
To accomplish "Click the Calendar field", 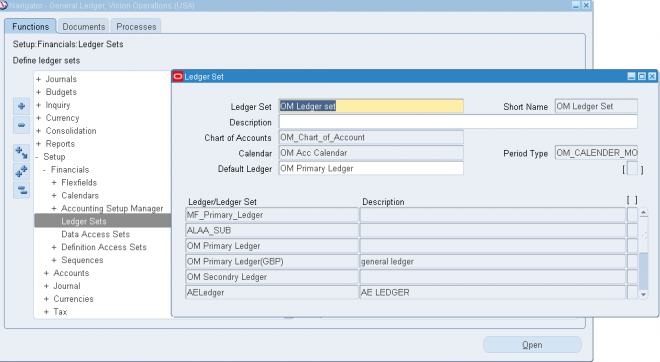I will 371,153.
